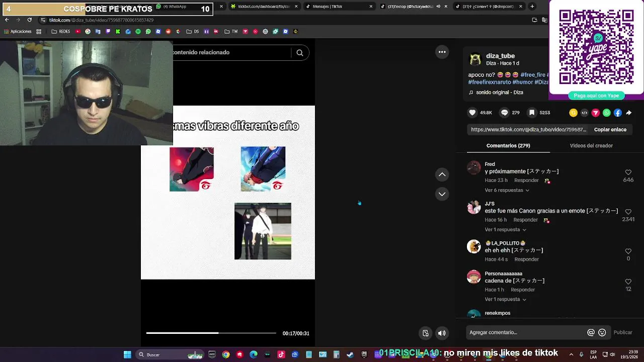
Task: Like Personaaaaaaaa's comment heart
Action: click(x=628, y=282)
